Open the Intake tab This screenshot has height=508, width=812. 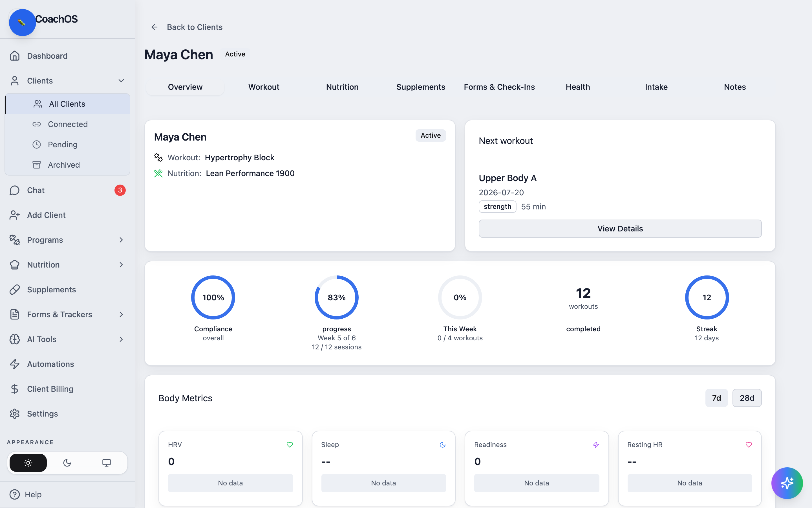(656, 87)
